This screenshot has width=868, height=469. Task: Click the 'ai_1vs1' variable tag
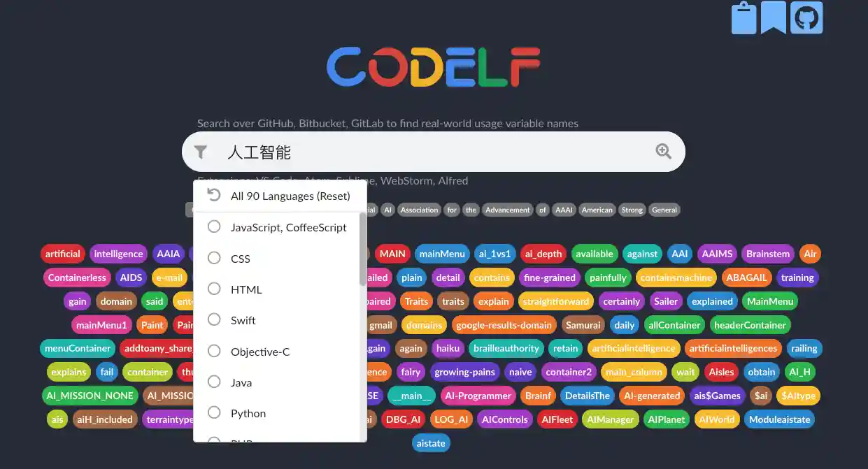tap(495, 254)
